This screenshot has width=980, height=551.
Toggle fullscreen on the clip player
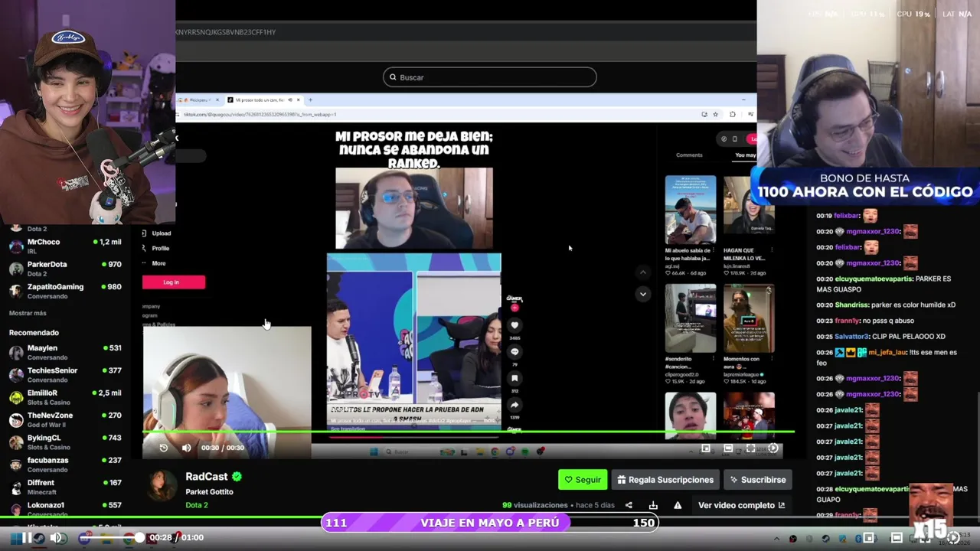750,448
